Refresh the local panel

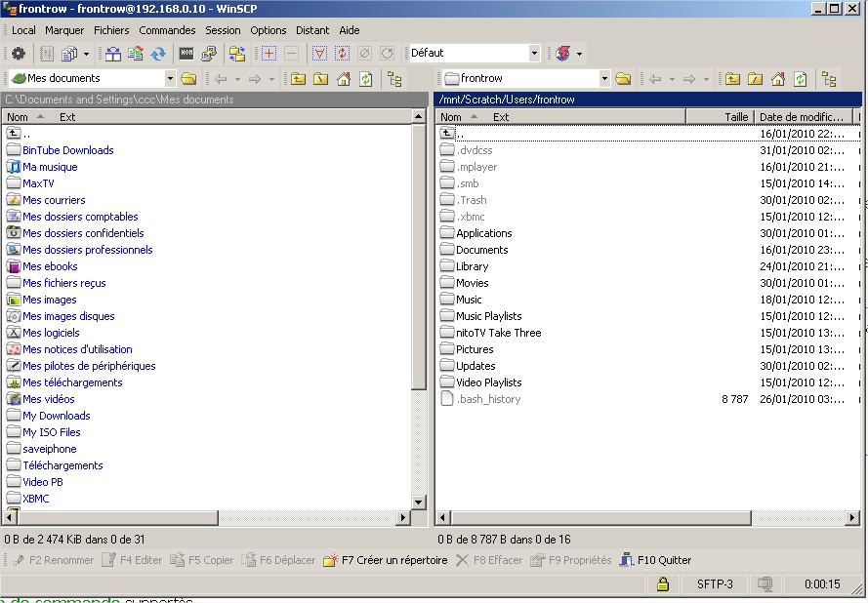pyautogui.click(x=366, y=79)
